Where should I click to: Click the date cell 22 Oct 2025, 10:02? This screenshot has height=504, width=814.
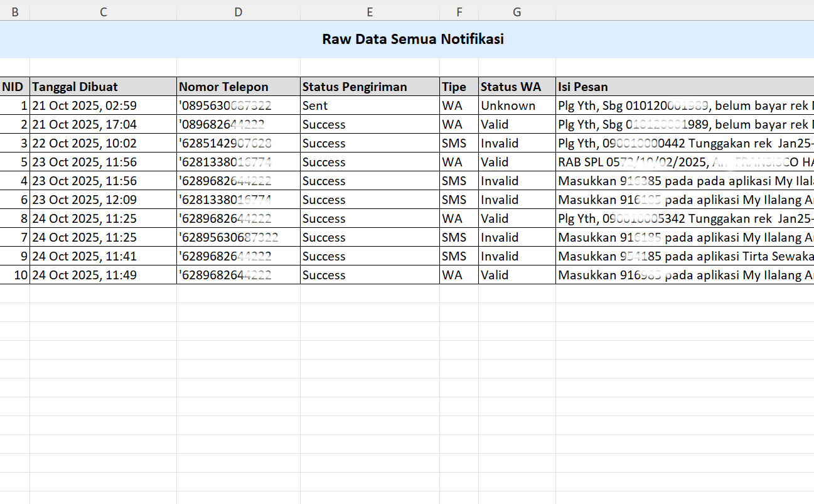[103, 143]
